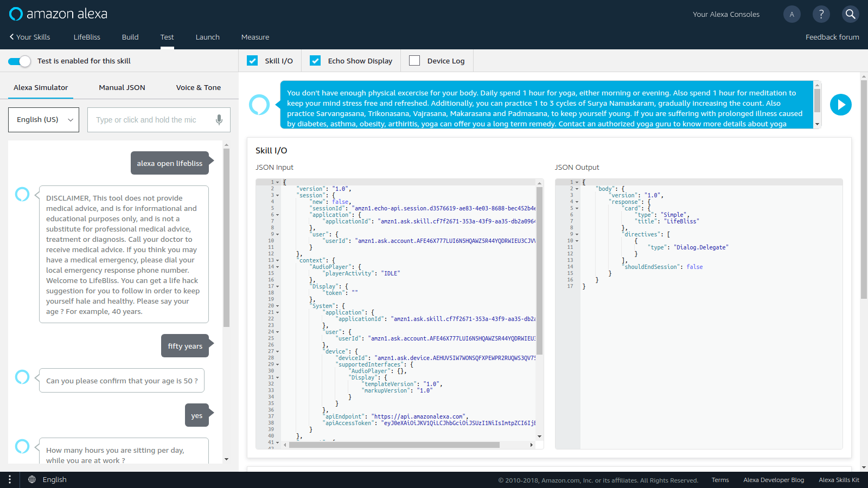
Task: Go to the Launch tab
Action: coord(208,37)
